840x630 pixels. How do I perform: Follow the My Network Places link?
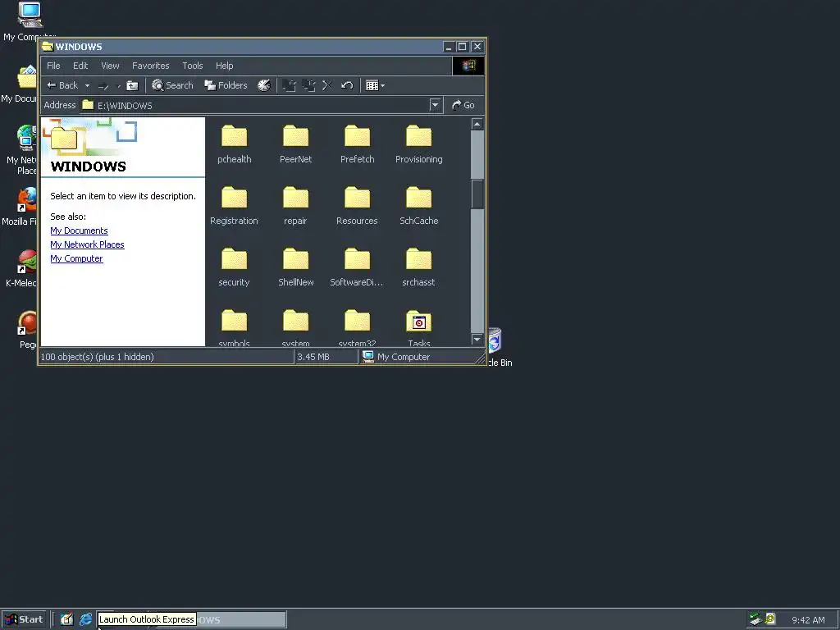tap(87, 244)
